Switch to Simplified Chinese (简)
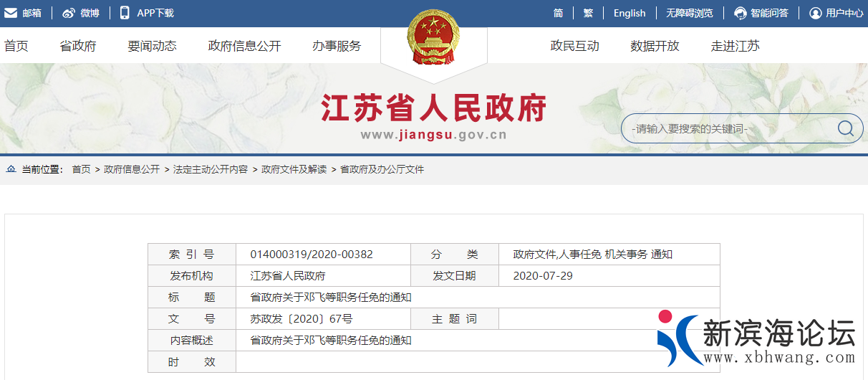Image resolution: width=868 pixels, height=380 pixels. click(558, 13)
